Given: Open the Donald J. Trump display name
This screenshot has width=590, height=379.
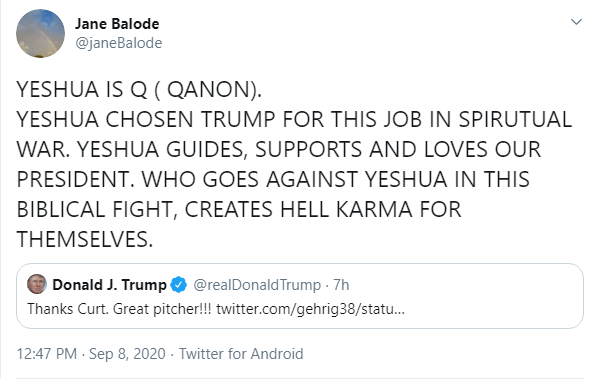Looking at the screenshot, I should pos(109,285).
